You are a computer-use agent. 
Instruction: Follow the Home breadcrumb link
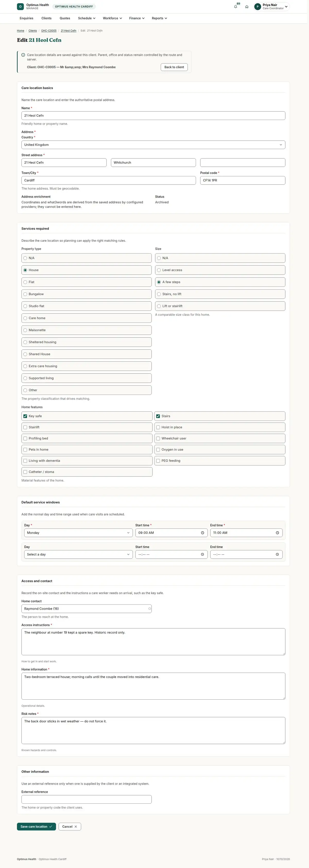[21, 31]
